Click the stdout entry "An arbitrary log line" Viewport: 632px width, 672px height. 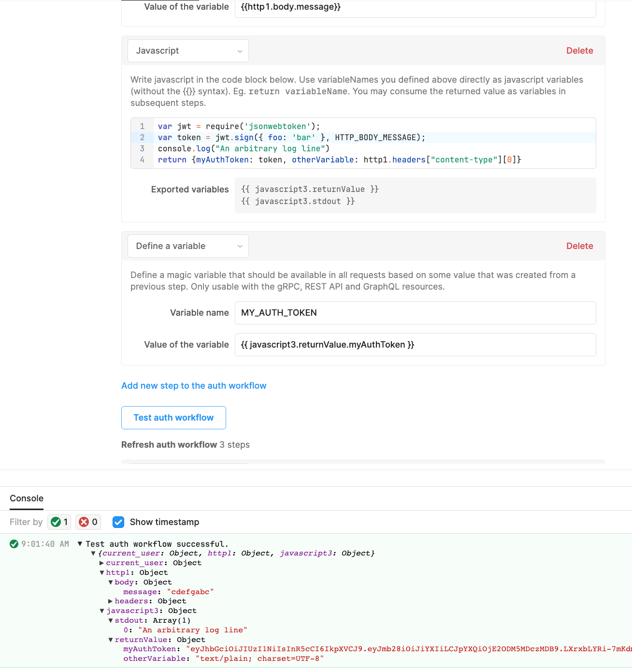[193, 630]
